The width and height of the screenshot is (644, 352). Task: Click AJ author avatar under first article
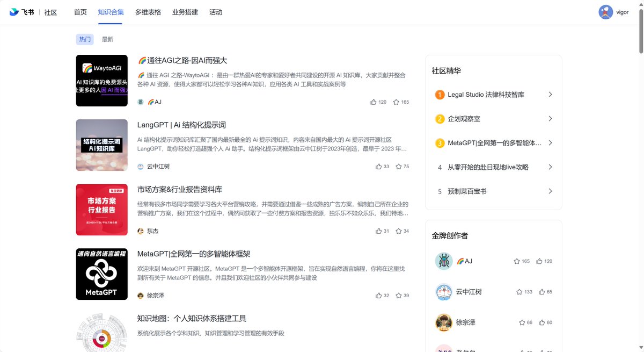coord(141,102)
